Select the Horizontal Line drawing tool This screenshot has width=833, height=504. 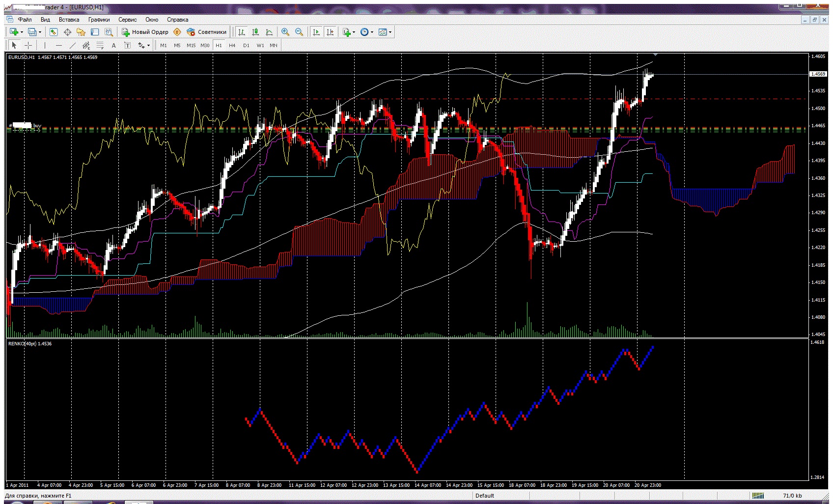(58, 45)
